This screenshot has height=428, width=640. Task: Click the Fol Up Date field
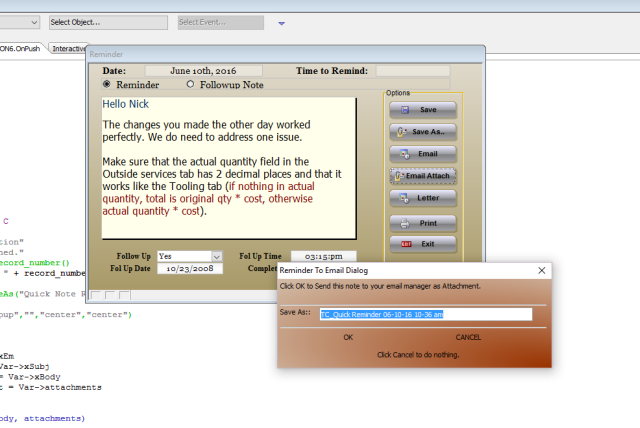pos(189,271)
